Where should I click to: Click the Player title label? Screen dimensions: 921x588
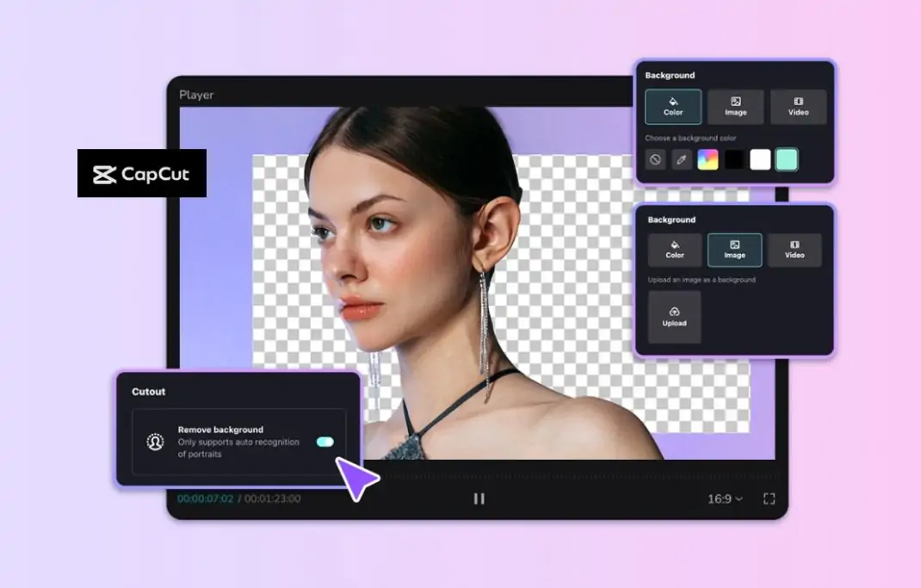(196, 95)
